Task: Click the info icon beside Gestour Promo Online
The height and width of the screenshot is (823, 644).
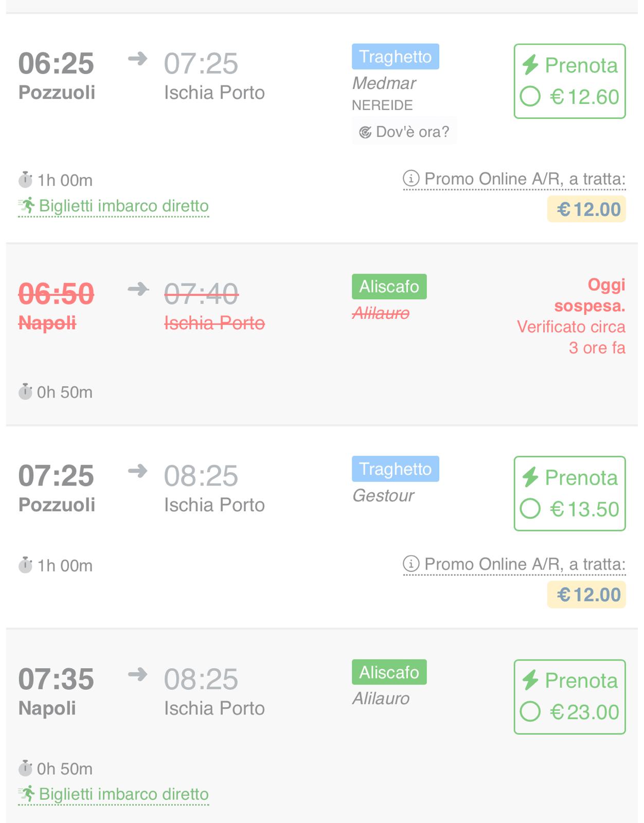Action: coord(411,564)
